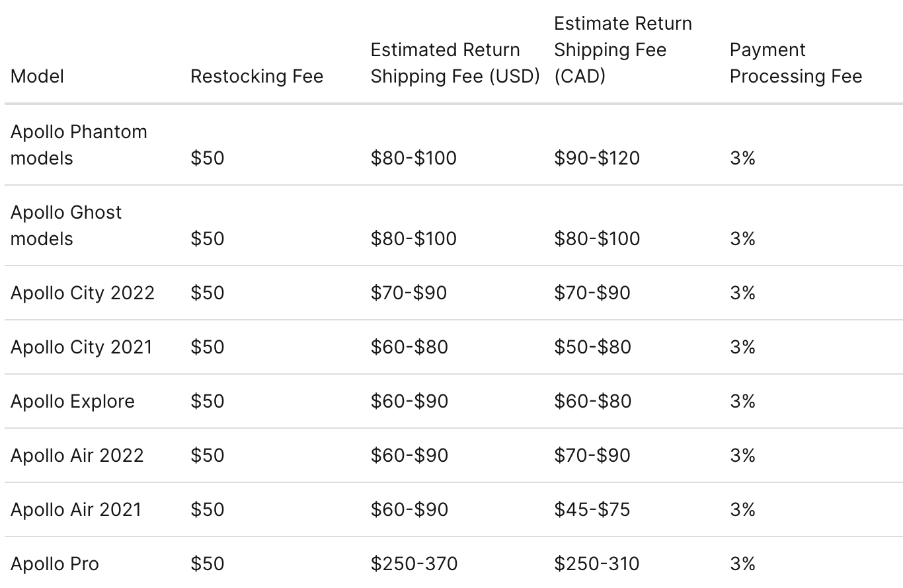The width and height of the screenshot is (903, 588).
Task: Click the Apollo City 2022 model name
Action: click(x=82, y=293)
